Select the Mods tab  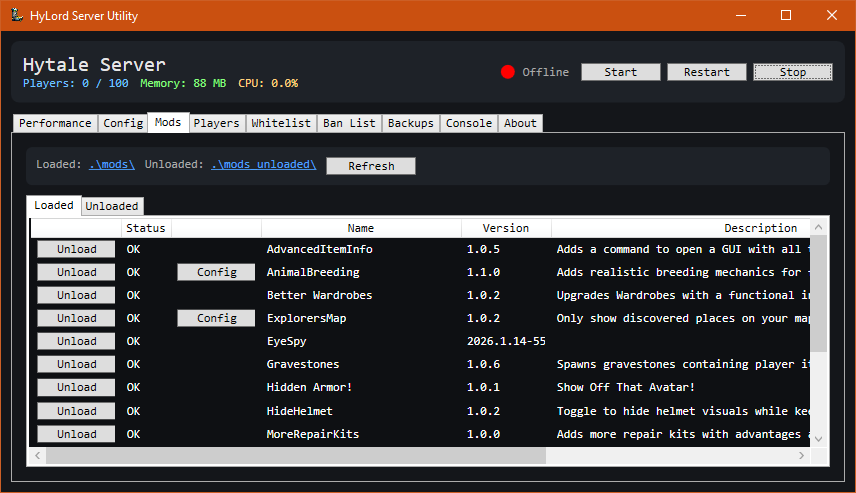[x=168, y=122]
